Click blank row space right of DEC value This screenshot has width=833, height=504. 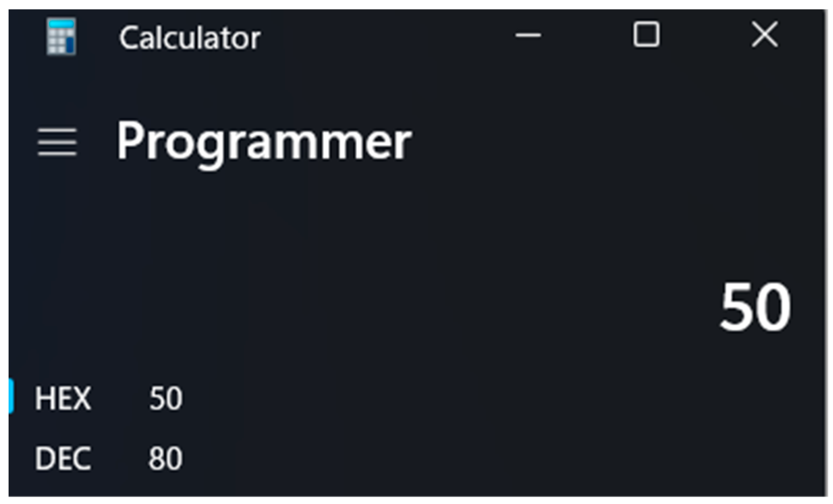459,458
